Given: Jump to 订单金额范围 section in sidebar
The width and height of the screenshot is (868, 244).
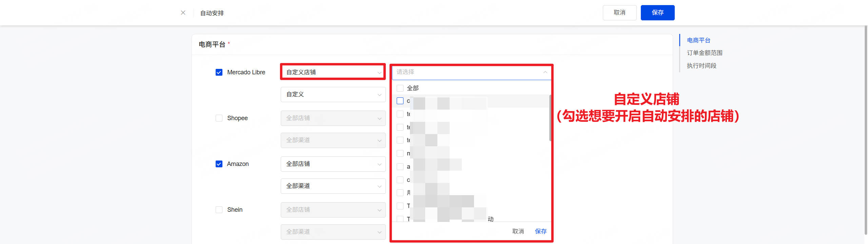Looking at the screenshot, I should [x=704, y=53].
